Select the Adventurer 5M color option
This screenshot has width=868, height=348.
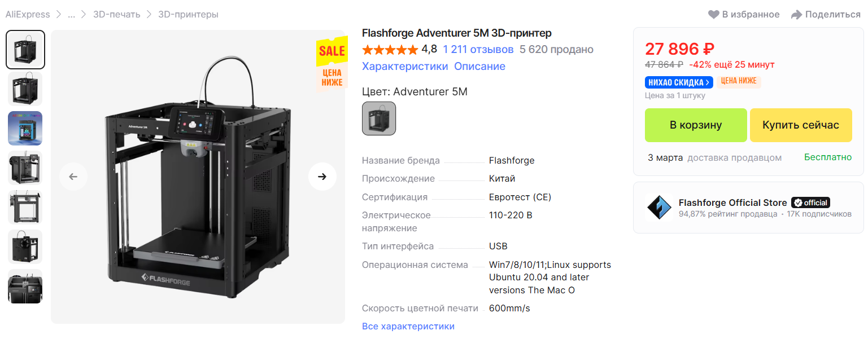pos(379,118)
